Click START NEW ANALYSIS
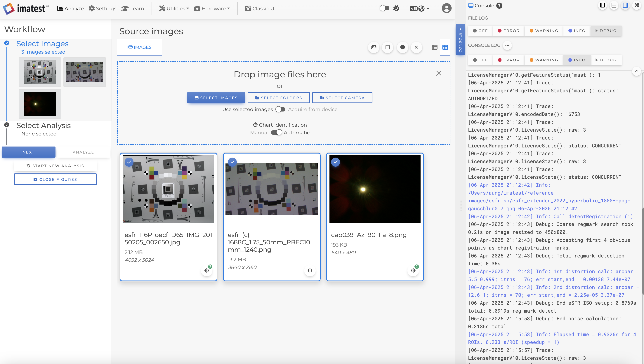Screen dimensions: 644x364 [x=55, y=166]
